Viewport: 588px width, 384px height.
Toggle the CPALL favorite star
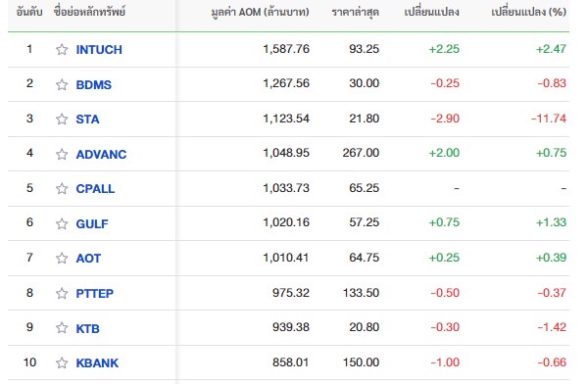point(62,189)
